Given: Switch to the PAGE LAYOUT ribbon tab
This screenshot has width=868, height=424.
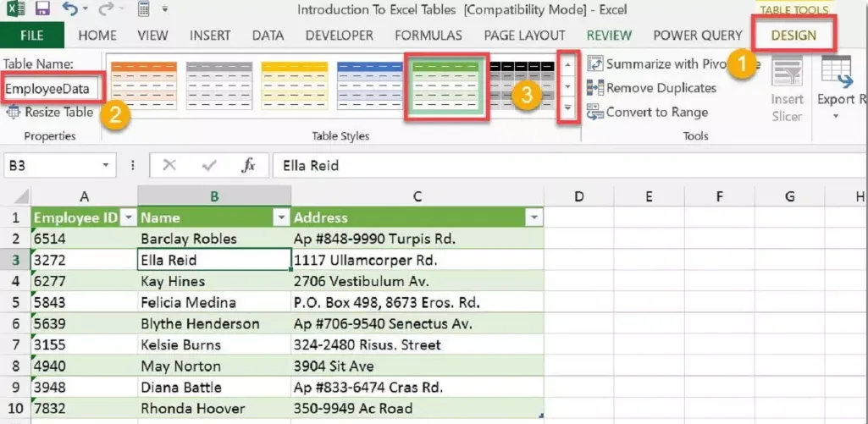Looking at the screenshot, I should pyautogui.click(x=524, y=36).
